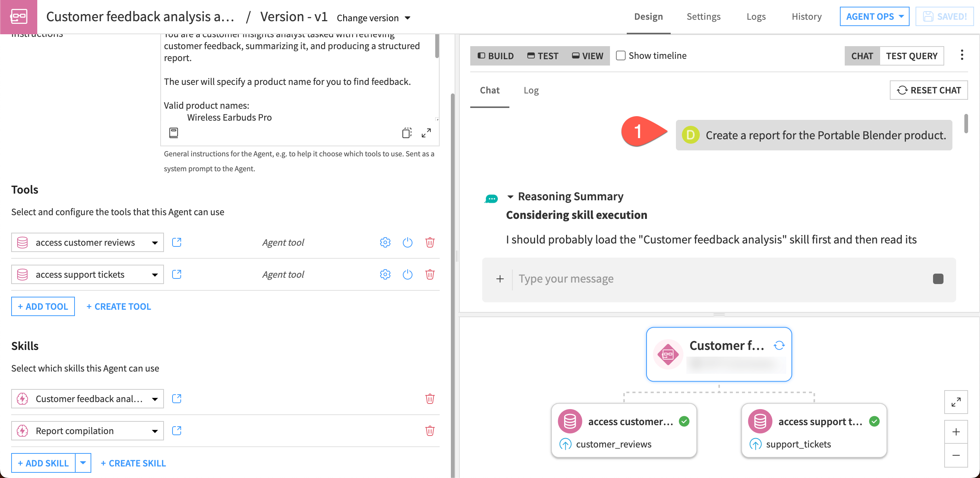980x478 pixels.
Task: Click the ADD TOOL button
Action: 43,306
